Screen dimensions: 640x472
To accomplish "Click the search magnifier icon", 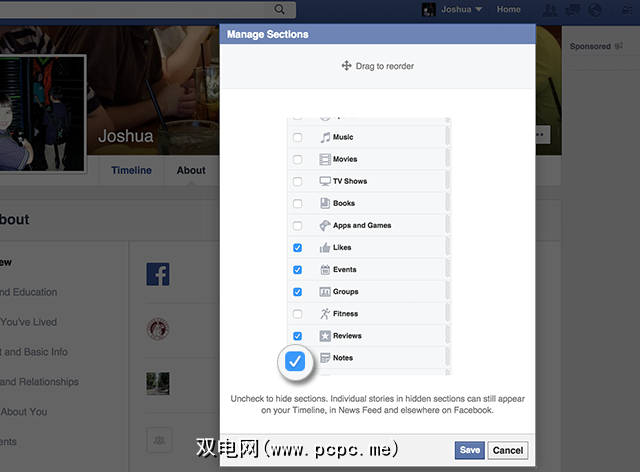I will click(x=280, y=9).
